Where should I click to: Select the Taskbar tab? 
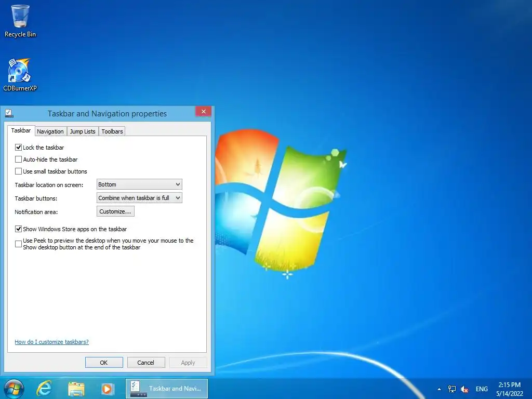point(21,130)
